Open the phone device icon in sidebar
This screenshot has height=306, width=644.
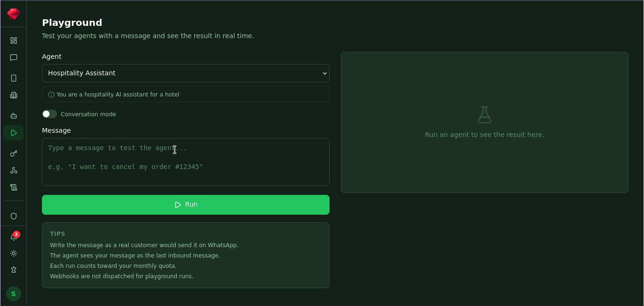coord(14,78)
